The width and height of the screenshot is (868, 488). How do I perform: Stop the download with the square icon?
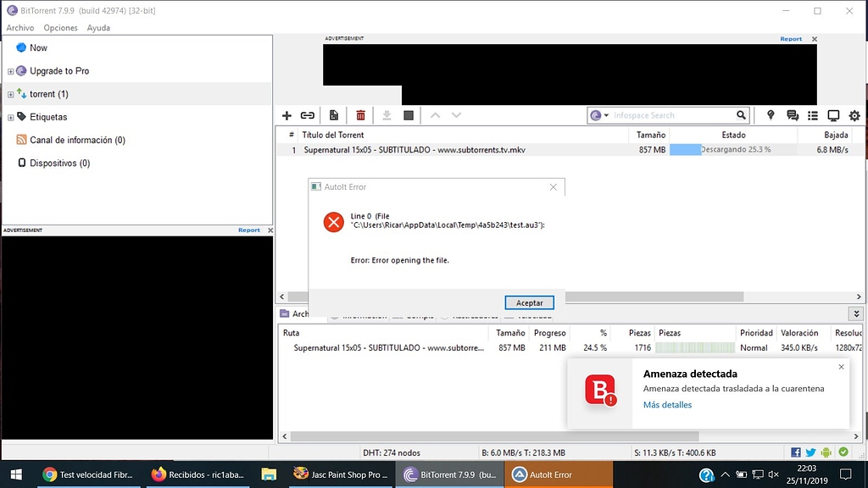(410, 115)
